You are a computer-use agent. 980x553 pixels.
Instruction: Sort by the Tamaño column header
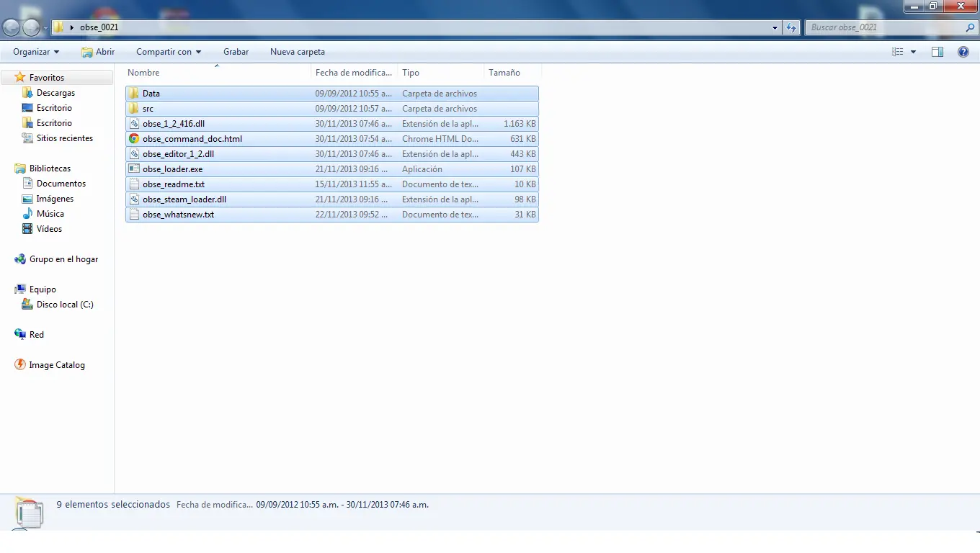pyautogui.click(x=512, y=73)
